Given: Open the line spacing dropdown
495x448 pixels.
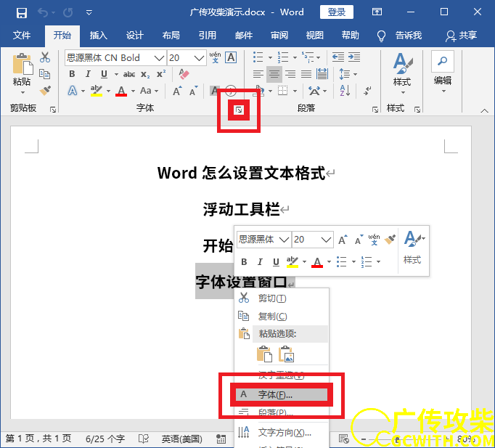Looking at the screenshot, I should click(x=356, y=74).
